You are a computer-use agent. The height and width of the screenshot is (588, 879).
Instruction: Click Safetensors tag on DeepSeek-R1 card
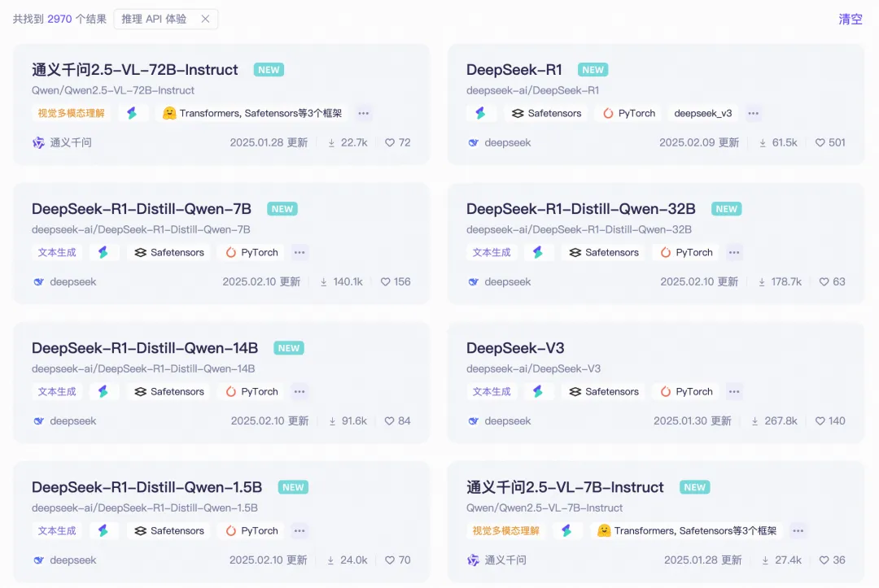(x=546, y=113)
